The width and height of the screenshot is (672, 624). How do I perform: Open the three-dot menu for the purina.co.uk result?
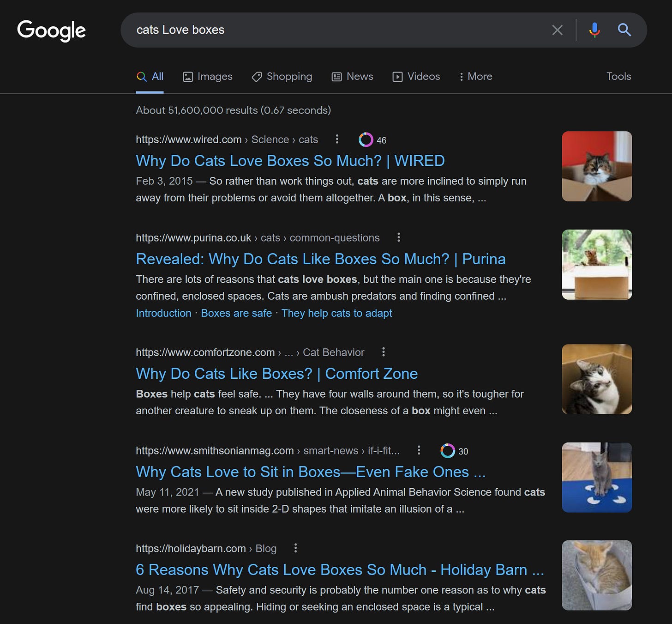pos(399,237)
